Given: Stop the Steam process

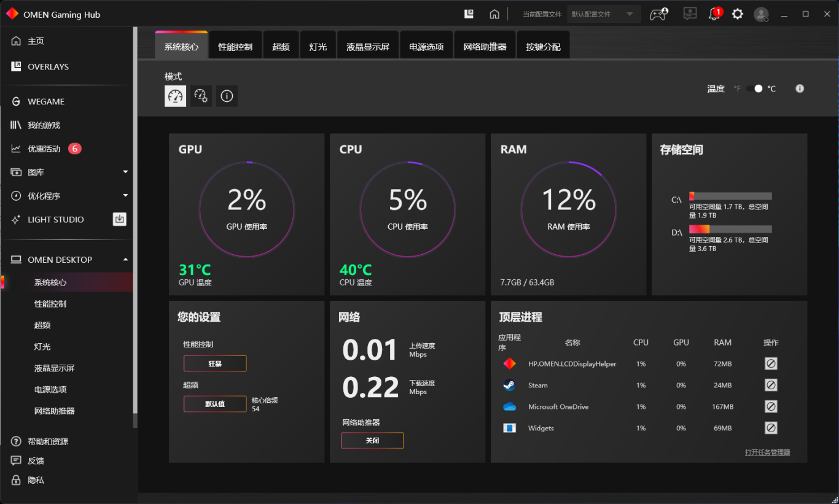Looking at the screenshot, I should click(771, 385).
